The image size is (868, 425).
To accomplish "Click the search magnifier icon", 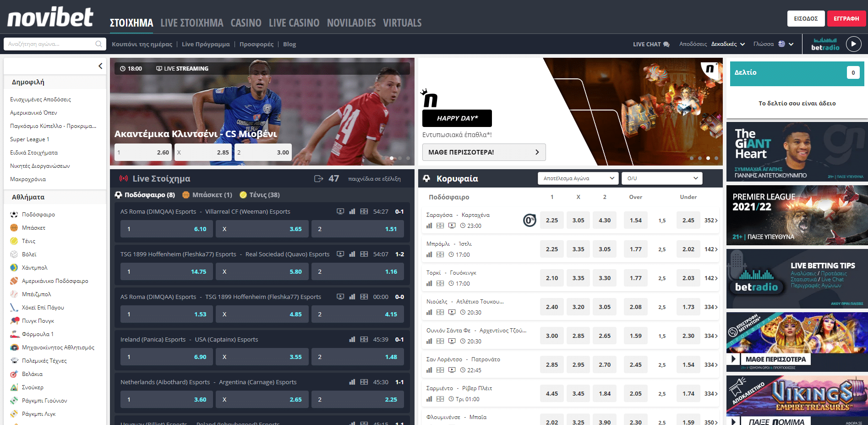I will point(98,44).
